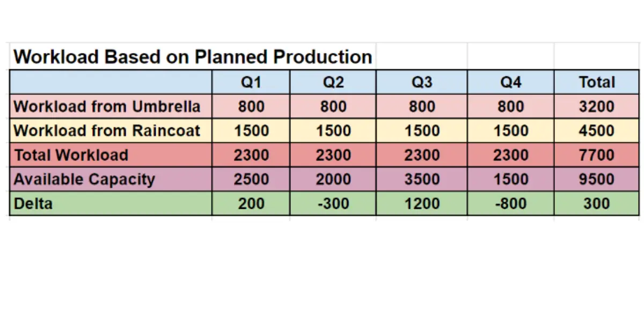Select the Workload Based on Planned Production title

(192, 56)
